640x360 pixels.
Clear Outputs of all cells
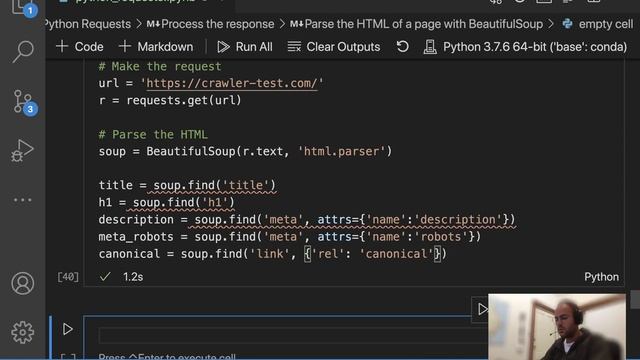333,47
